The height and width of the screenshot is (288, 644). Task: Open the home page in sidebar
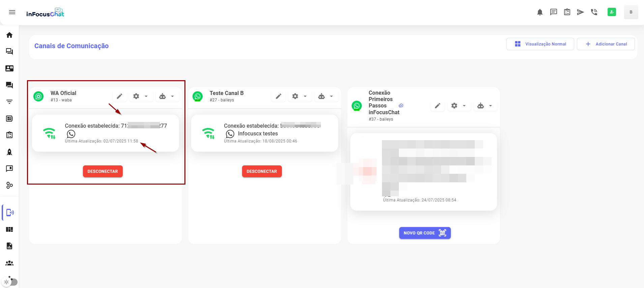tap(9, 35)
